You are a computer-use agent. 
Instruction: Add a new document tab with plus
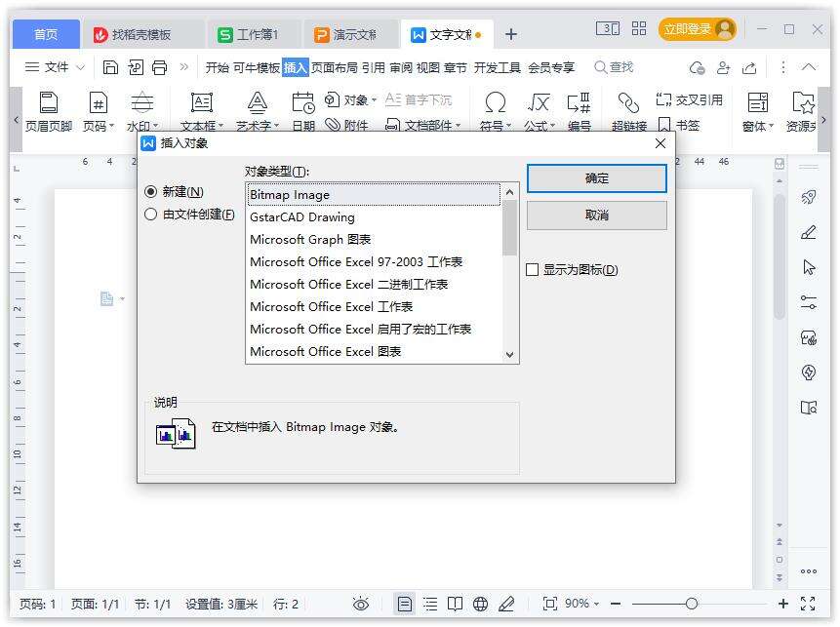511,34
